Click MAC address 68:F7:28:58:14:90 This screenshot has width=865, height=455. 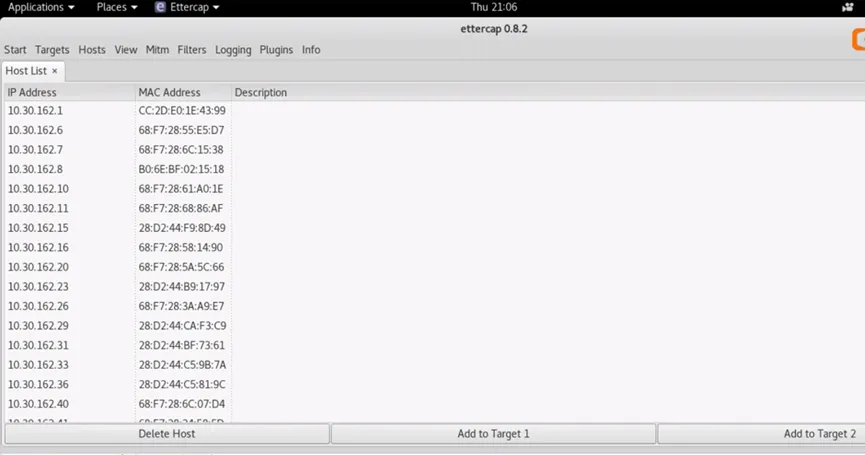[x=181, y=248]
